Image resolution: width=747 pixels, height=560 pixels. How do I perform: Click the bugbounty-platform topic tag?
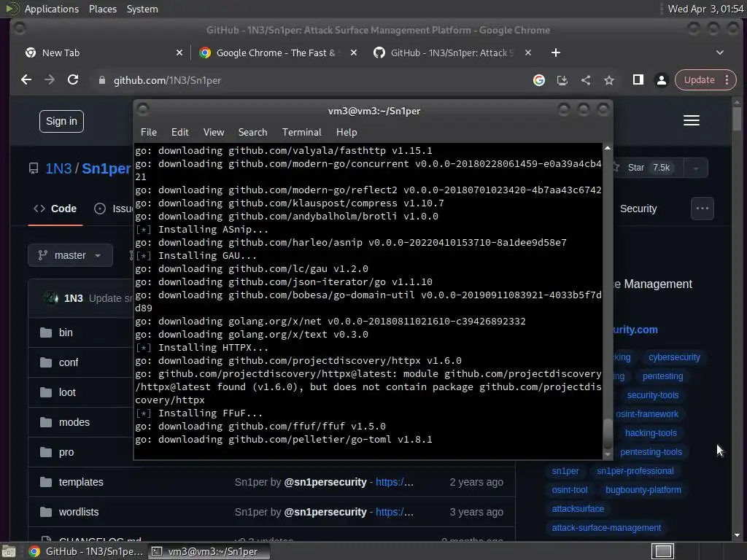(x=643, y=490)
